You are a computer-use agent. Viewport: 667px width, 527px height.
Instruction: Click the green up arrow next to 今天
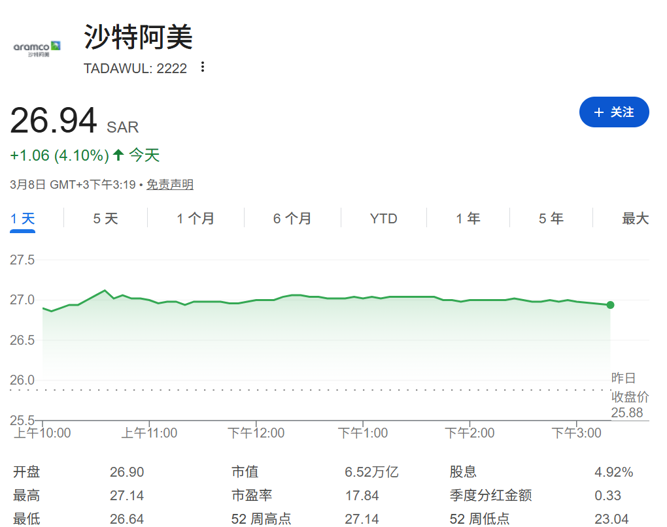118,155
